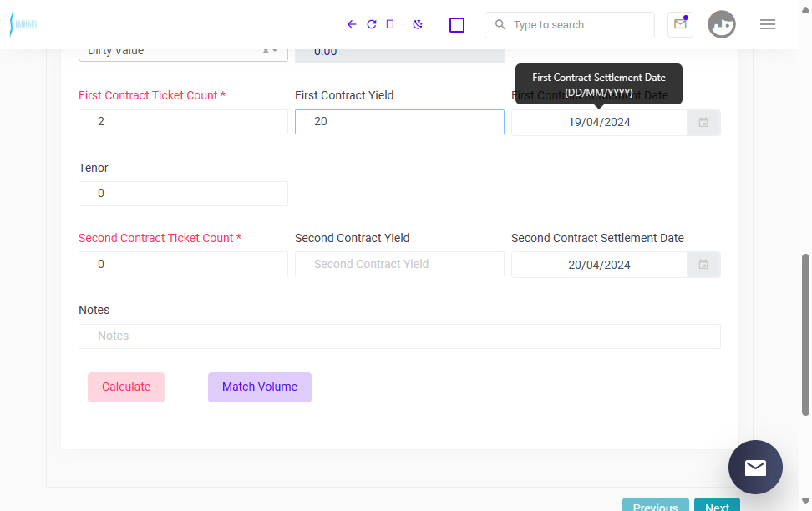
Task: Click the back arrow icon in header
Action: point(352,24)
